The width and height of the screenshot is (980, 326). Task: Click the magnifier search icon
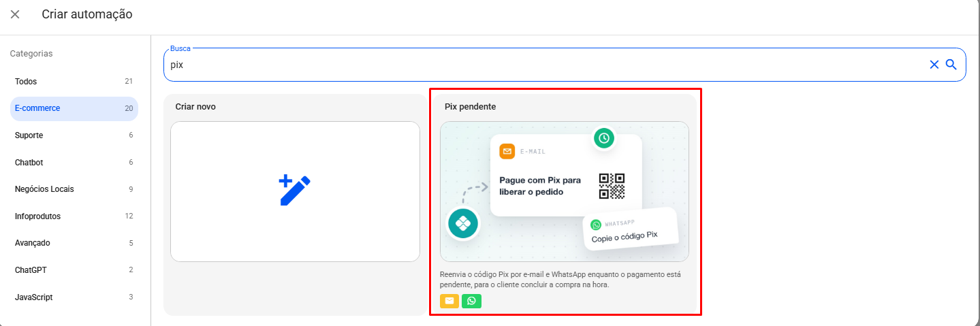(x=951, y=65)
